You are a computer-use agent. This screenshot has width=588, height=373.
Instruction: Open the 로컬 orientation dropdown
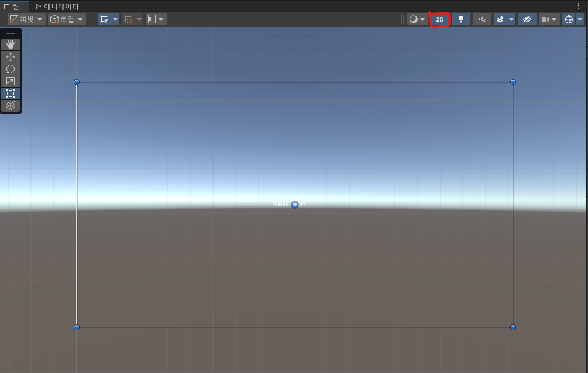pyautogui.click(x=64, y=19)
